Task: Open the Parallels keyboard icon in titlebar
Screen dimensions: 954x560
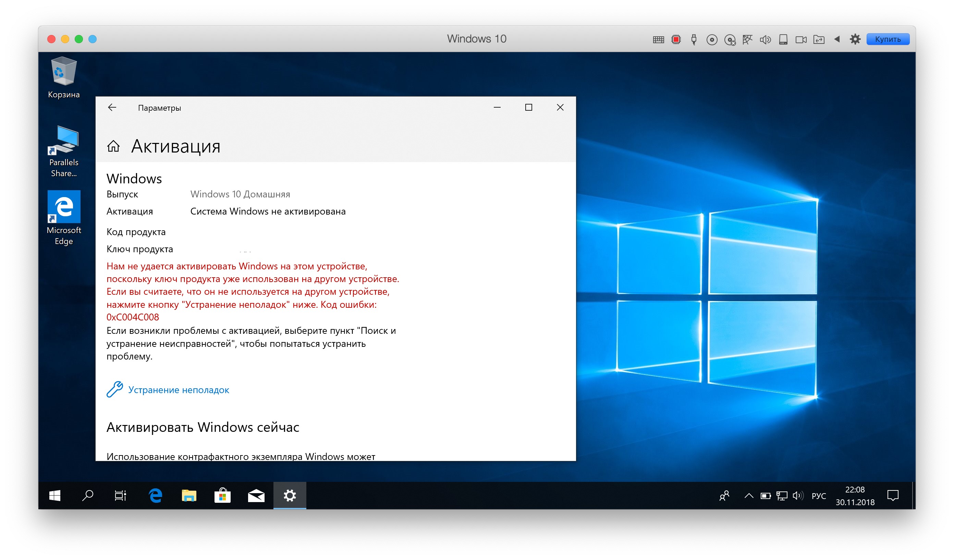Action: tap(658, 39)
